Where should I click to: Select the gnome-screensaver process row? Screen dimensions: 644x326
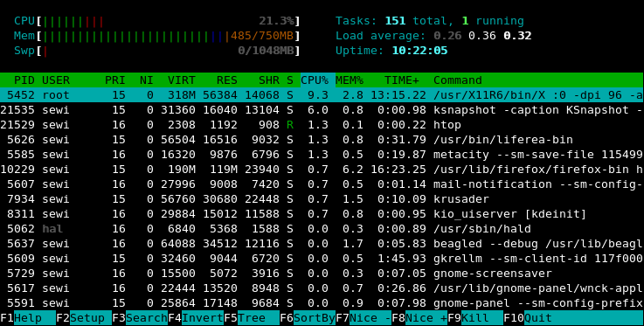point(322,274)
